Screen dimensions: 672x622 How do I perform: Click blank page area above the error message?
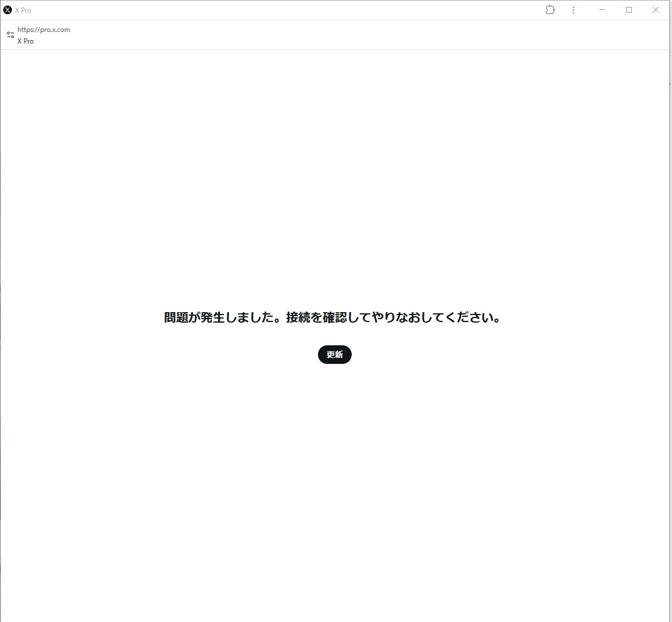point(334,174)
